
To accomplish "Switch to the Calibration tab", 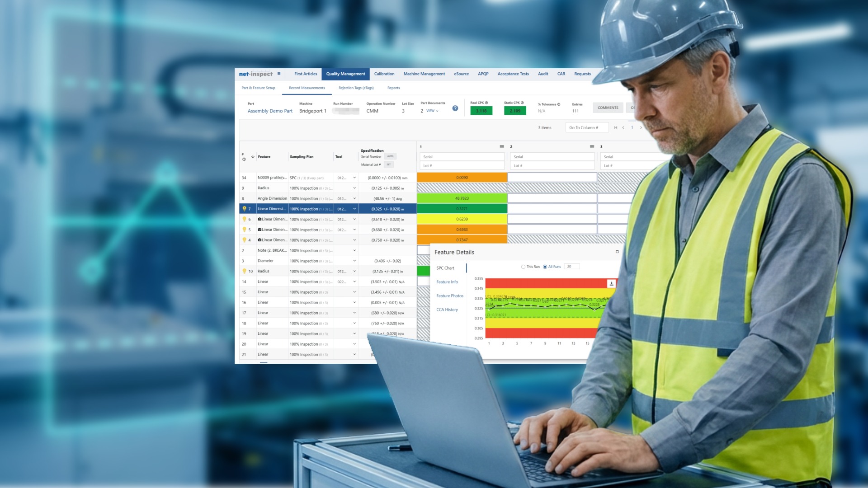I will [x=384, y=74].
